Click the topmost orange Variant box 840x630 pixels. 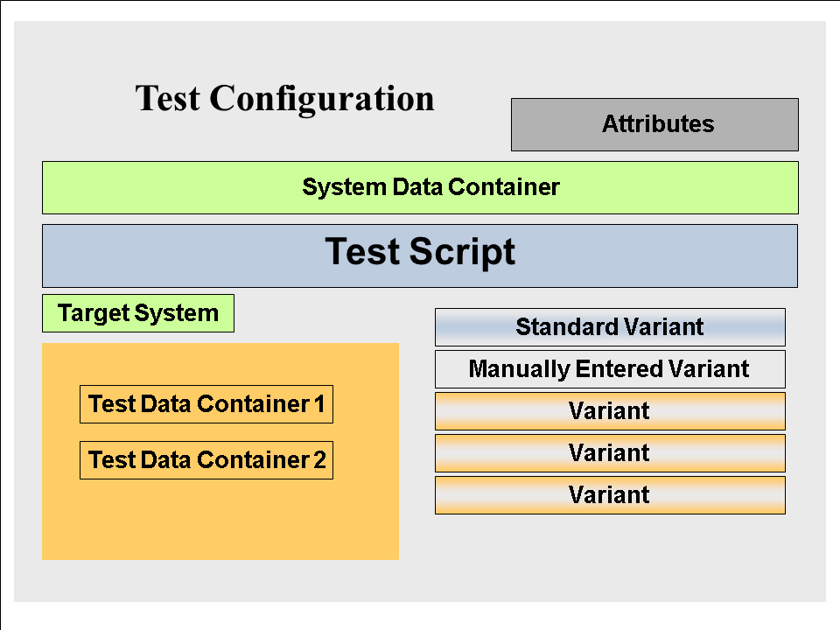tap(610, 411)
